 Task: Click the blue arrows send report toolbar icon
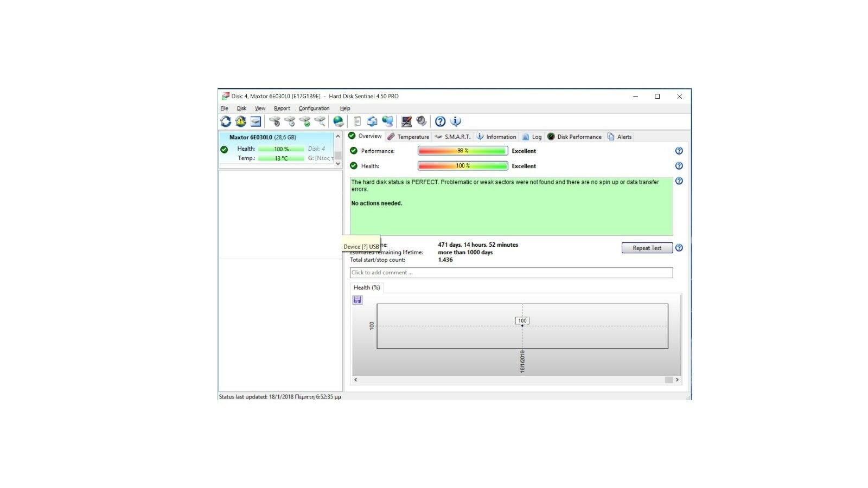tap(372, 121)
